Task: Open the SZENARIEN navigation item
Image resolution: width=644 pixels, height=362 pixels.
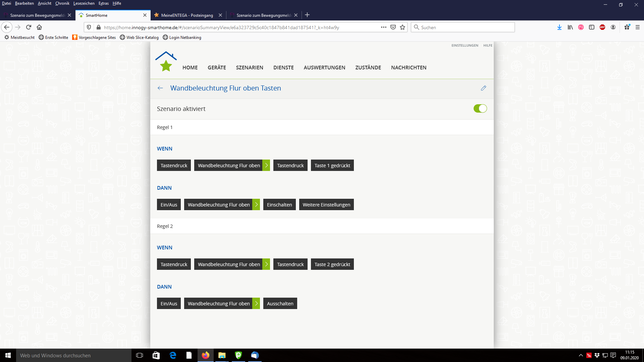Action: [250, 67]
